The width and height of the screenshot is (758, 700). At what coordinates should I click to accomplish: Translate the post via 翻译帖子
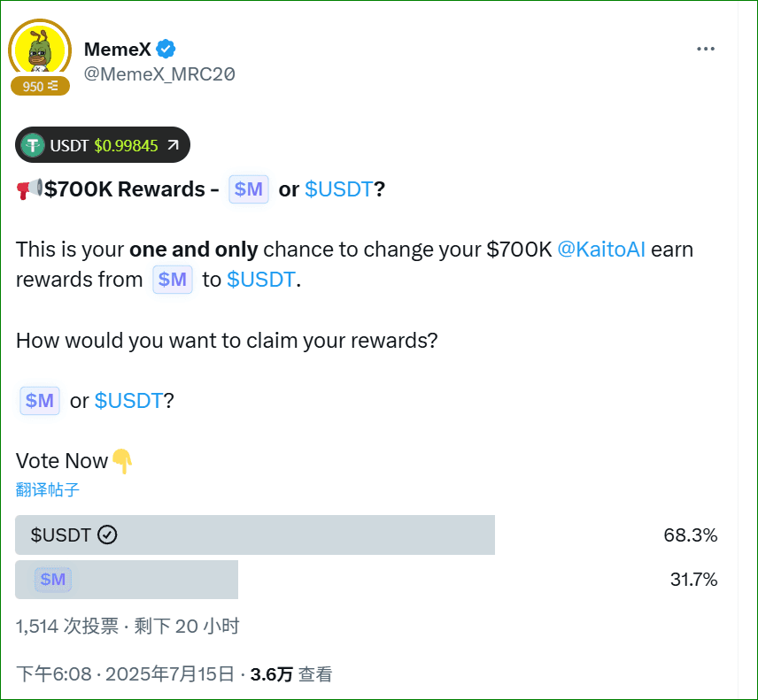click(48, 489)
